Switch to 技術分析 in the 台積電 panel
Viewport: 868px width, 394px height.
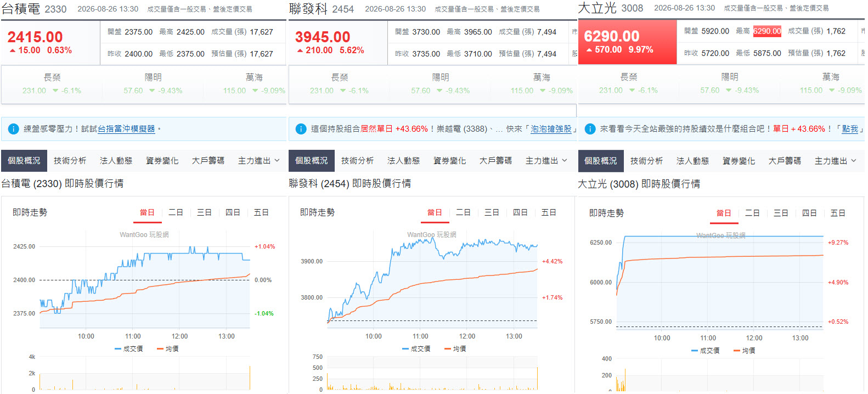(x=70, y=161)
